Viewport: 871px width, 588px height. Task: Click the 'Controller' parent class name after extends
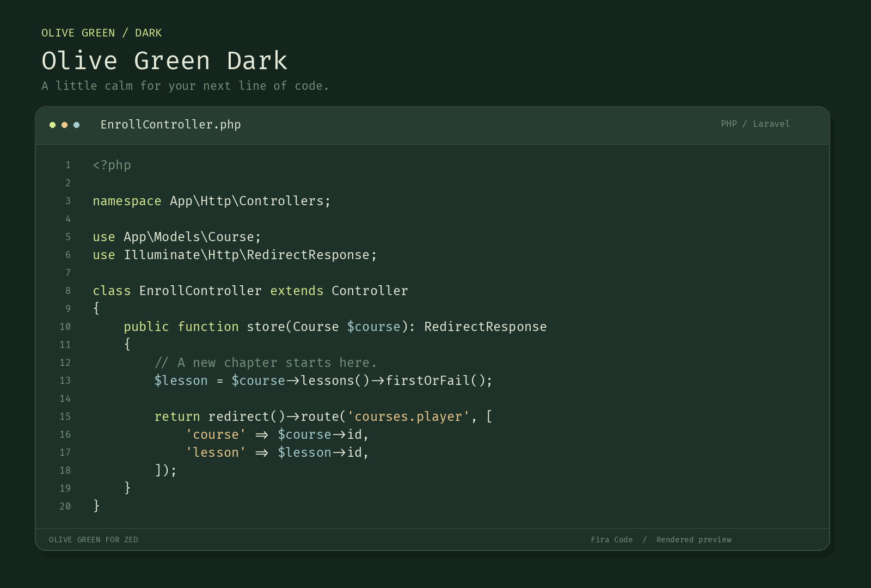coord(370,291)
